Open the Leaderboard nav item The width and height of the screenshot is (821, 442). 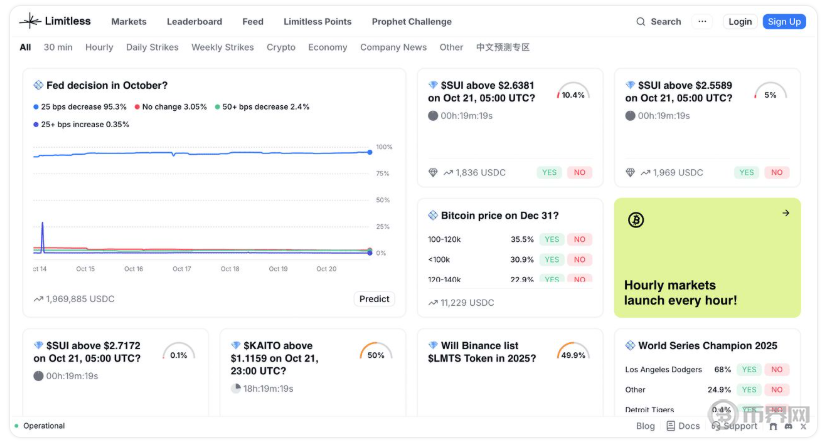pyautogui.click(x=194, y=22)
